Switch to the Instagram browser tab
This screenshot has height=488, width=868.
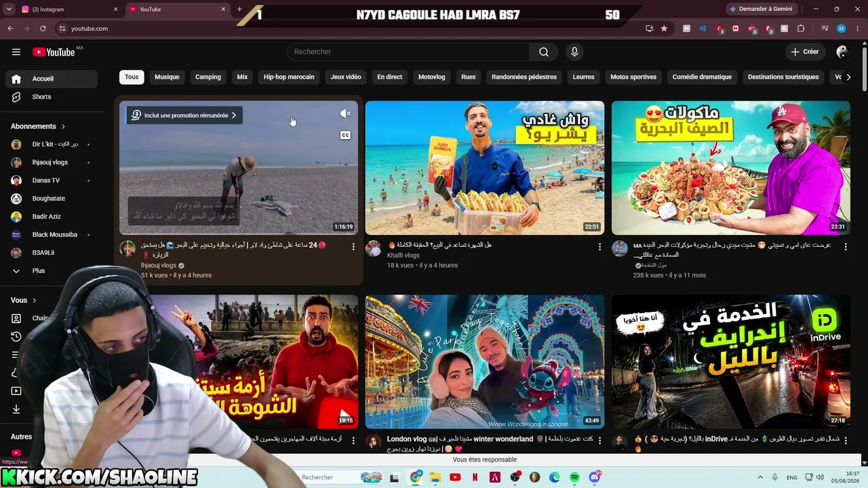(x=69, y=9)
